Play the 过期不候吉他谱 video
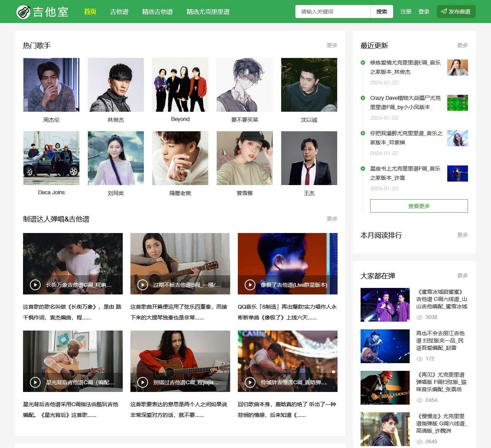Screen dimensions: 491x448 (143, 285)
